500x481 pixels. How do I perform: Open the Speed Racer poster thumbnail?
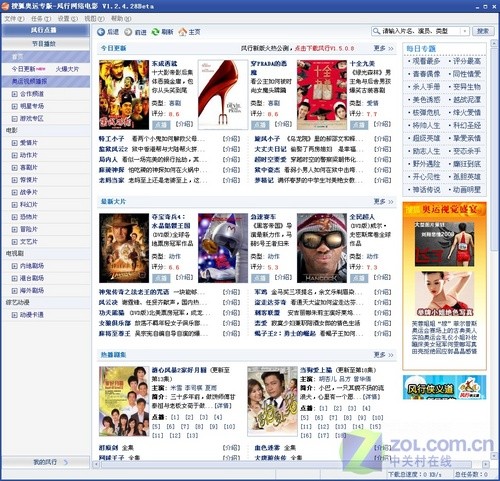pos(223,248)
